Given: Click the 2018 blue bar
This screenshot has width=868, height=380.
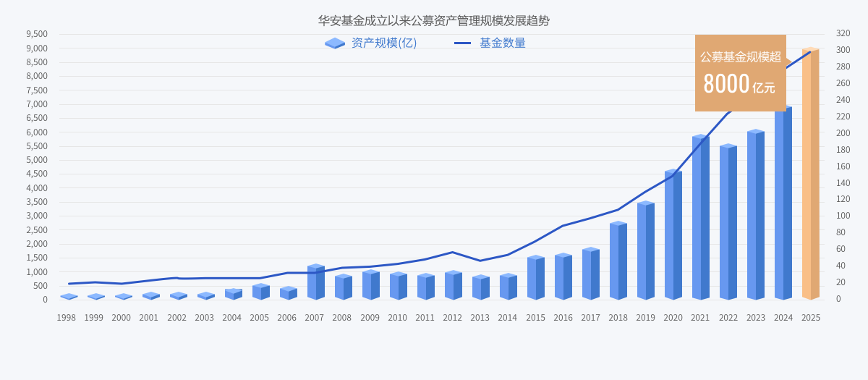Looking at the screenshot, I should point(618,261).
